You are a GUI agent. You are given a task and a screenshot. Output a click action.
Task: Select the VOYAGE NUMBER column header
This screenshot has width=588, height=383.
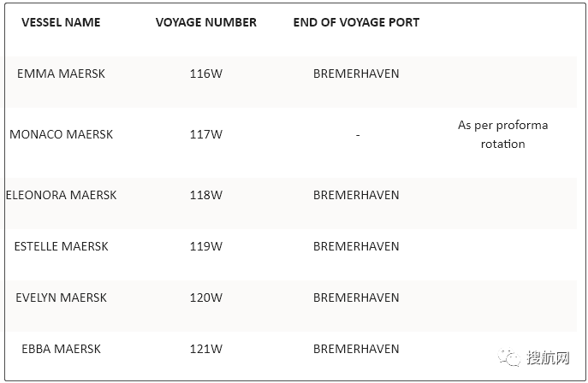(205, 22)
